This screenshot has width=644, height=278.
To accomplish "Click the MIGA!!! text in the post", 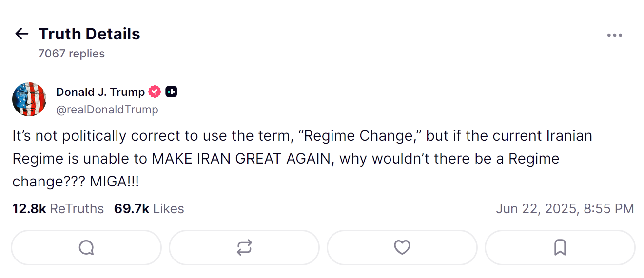I will click(x=115, y=182).
